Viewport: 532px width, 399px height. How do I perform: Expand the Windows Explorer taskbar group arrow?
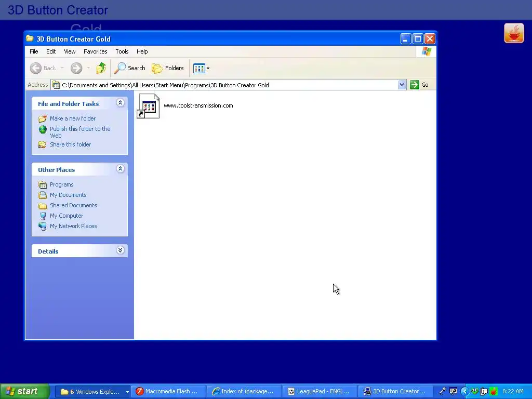(127, 392)
